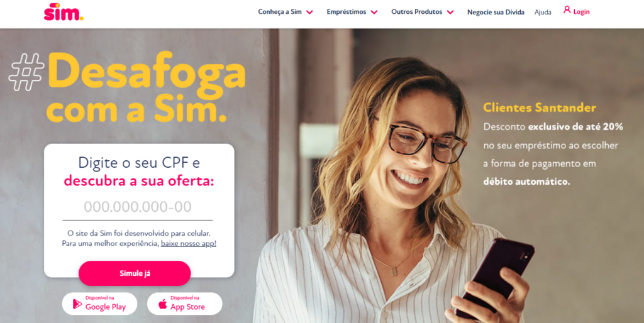Screen dimensions: 644x323
Task: Select the Clientes Santander promo heading
Action: 539,107
